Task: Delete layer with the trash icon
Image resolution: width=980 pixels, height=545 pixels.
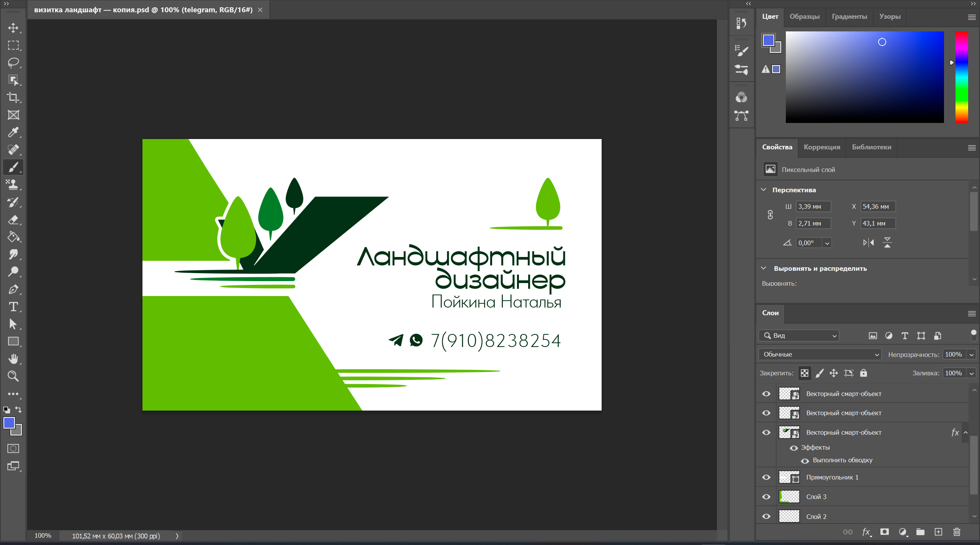Action: pyautogui.click(x=957, y=532)
